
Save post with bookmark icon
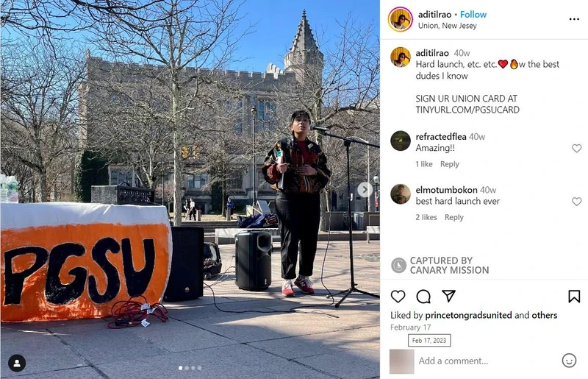click(x=574, y=297)
